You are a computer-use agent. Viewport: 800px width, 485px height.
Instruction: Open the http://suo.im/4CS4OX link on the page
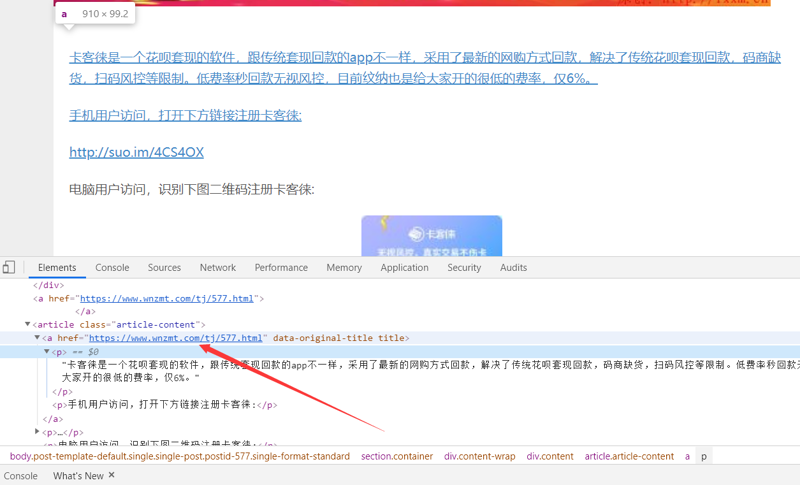click(136, 152)
